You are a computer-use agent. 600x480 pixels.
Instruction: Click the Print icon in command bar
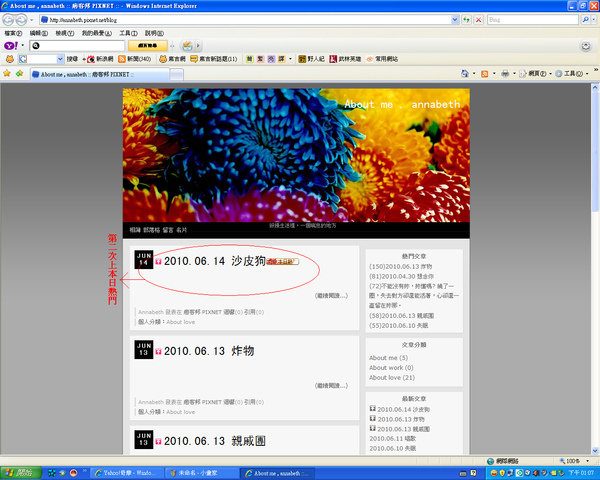point(505,73)
